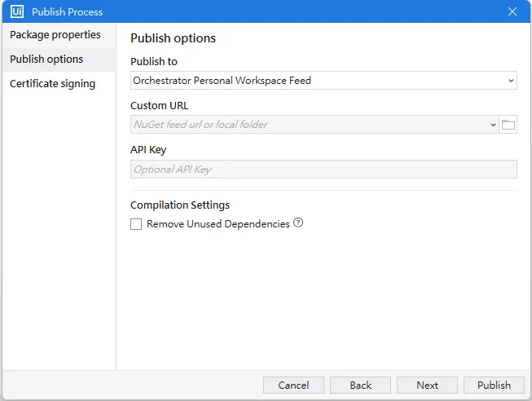The image size is (532, 401).
Task: Click the Remove Unused Dependencies label text
Action: coord(218,224)
